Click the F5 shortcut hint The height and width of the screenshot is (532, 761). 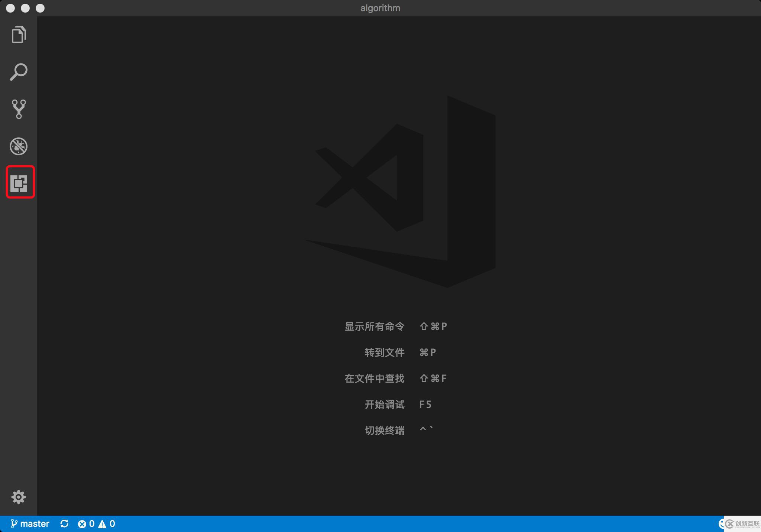[x=425, y=404]
